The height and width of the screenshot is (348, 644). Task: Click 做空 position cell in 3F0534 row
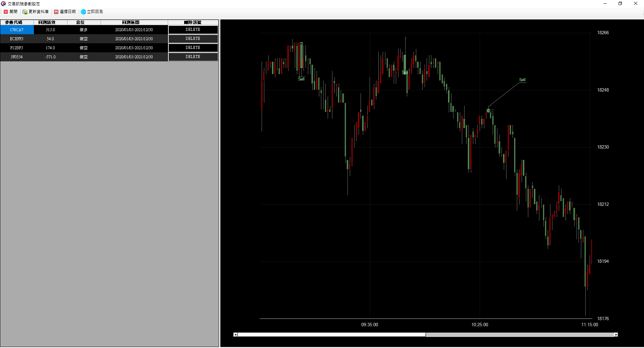point(84,57)
